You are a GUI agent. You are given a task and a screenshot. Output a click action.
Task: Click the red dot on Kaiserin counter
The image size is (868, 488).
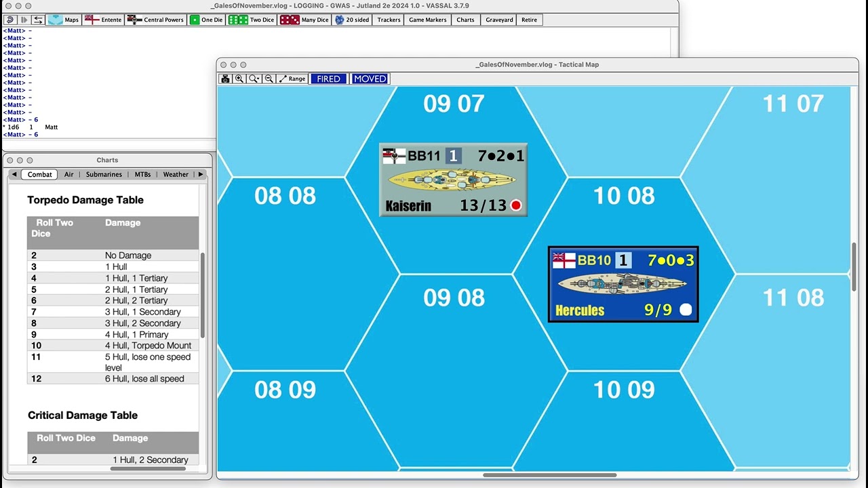pos(516,205)
